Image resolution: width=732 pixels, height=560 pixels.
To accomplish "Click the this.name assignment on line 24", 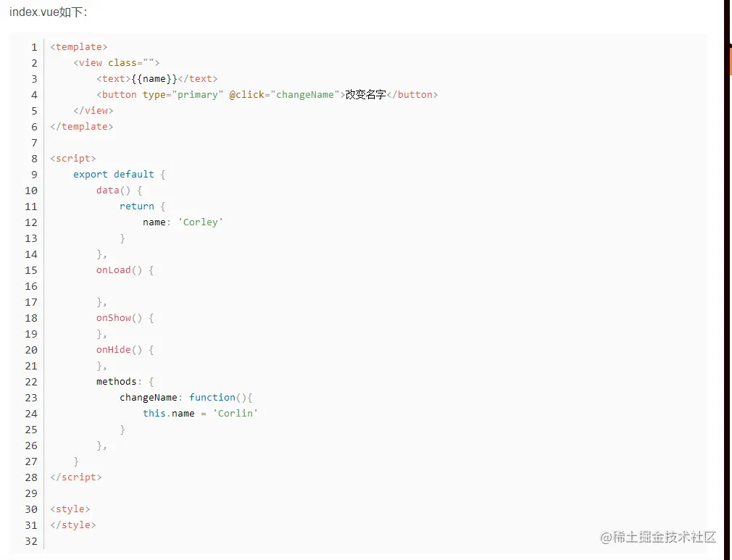I will point(200,414).
